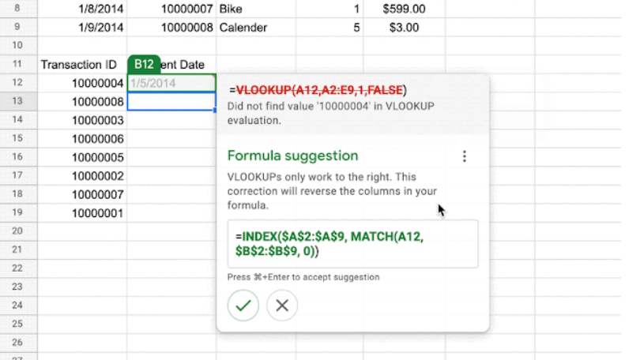Click the suggested INDEX MATCH formula box
Screen dimensions: 644x360
pos(352,244)
